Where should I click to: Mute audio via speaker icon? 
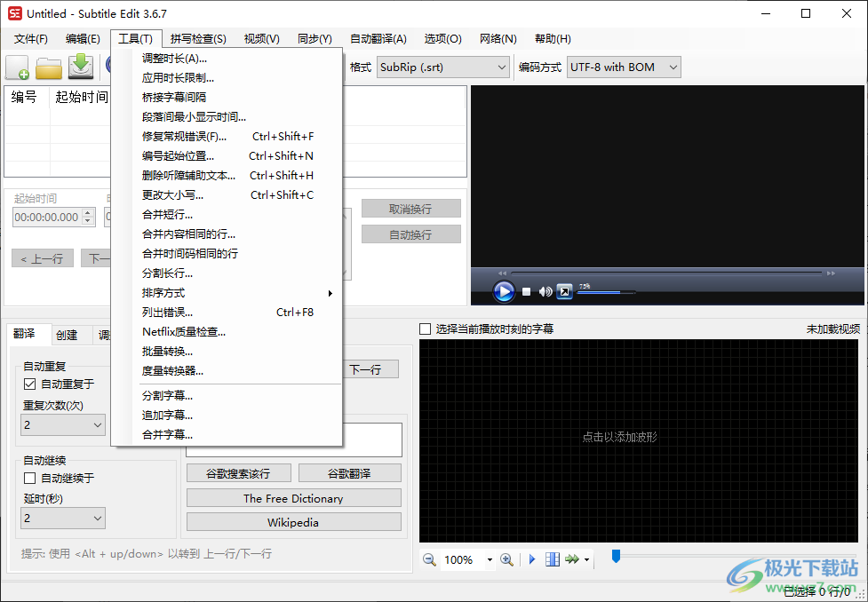545,291
